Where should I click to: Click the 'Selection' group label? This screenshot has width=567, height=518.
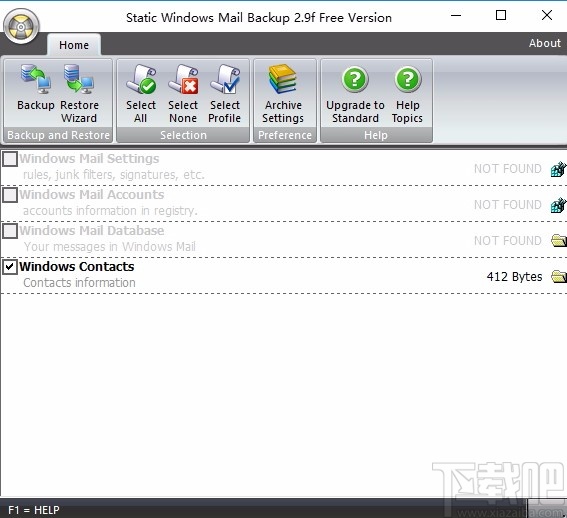pos(183,135)
